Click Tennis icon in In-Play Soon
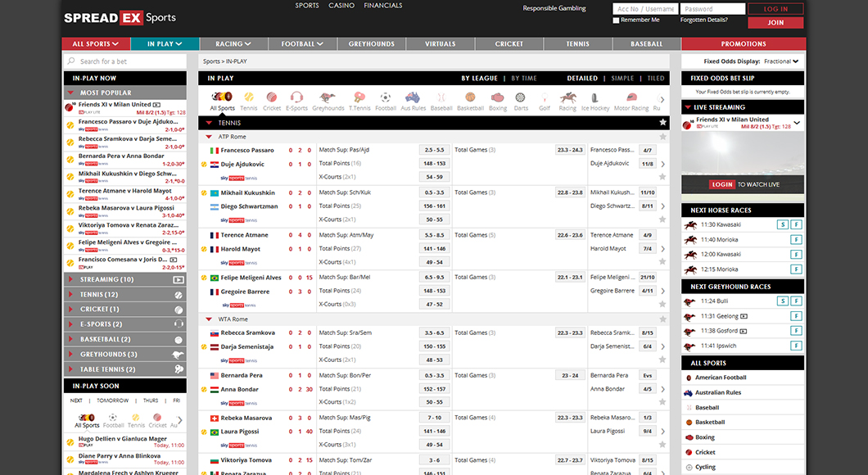This screenshot has height=475, width=868. coord(136,420)
